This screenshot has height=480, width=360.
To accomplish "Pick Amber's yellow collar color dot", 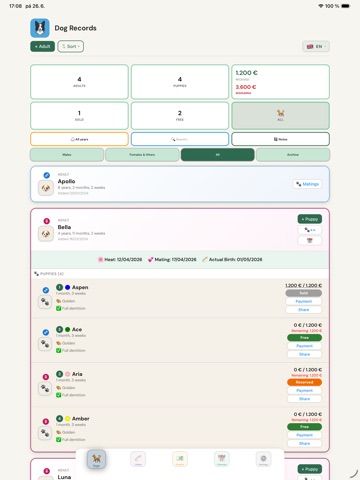I will [68, 418].
